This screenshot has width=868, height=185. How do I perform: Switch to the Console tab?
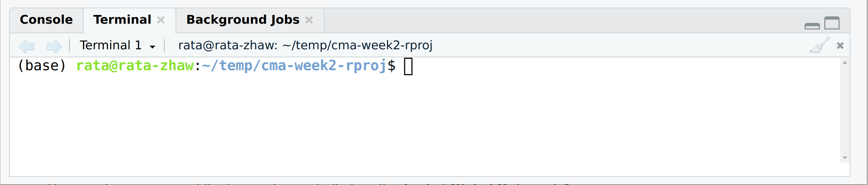(x=46, y=20)
